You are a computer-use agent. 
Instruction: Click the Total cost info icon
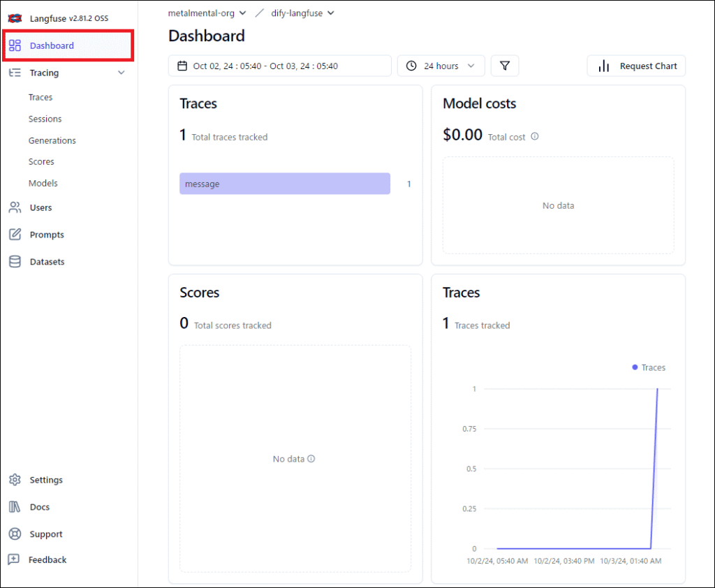point(535,137)
